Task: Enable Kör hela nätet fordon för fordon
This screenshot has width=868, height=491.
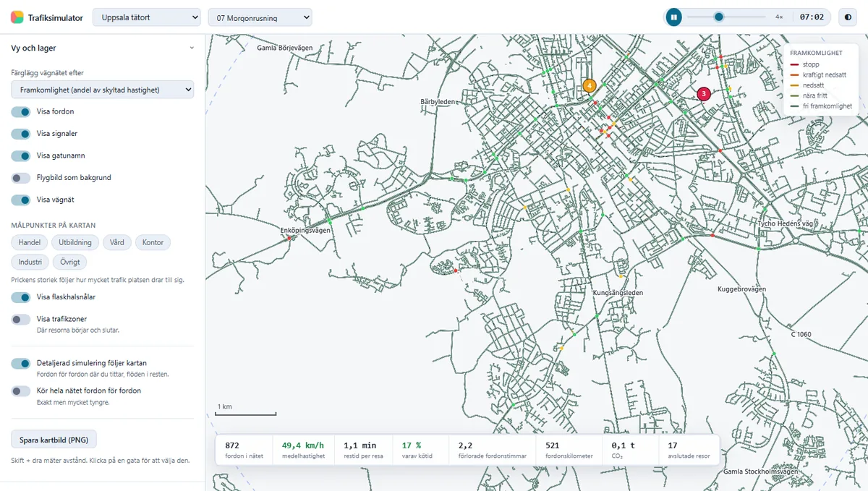Action: (x=21, y=390)
